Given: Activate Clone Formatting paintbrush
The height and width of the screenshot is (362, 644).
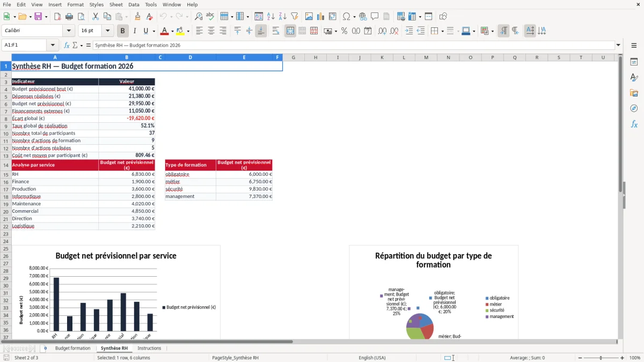Looking at the screenshot, I should click(x=137, y=17).
